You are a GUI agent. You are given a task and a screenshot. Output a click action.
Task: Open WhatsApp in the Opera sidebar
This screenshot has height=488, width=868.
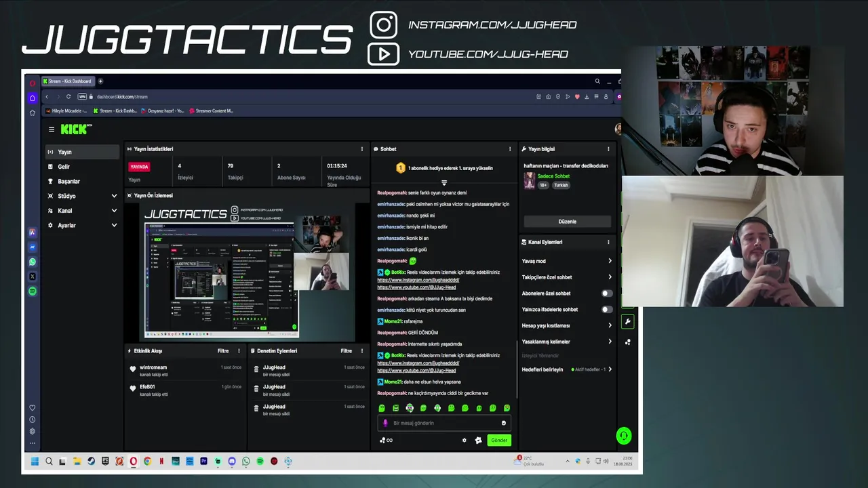pos(32,262)
